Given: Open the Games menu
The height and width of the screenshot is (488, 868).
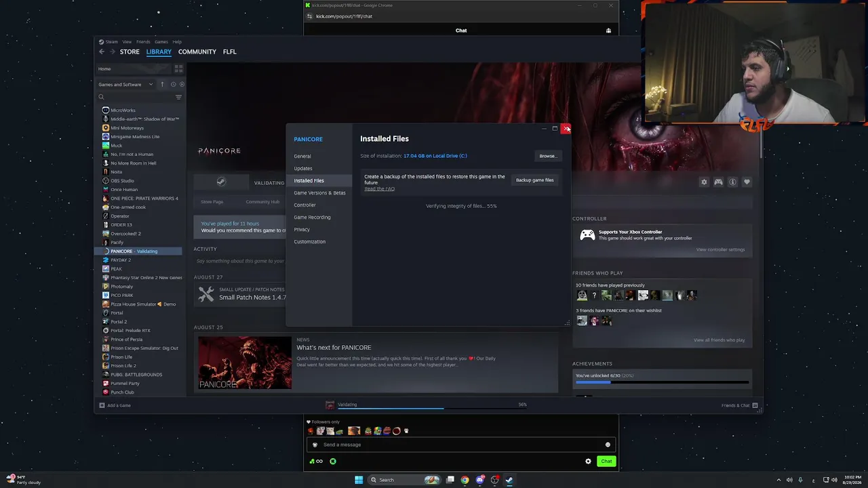Looking at the screenshot, I should pyautogui.click(x=161, y=42).
